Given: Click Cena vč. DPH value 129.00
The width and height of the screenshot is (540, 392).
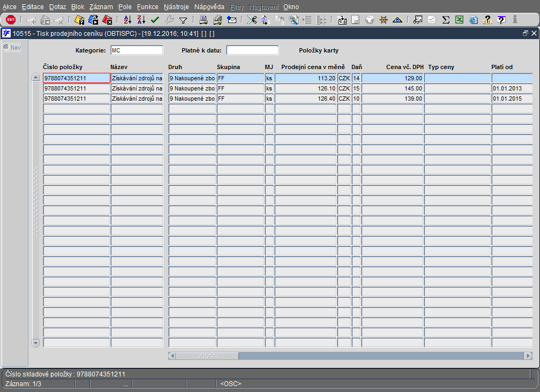Looking at the screenshot, I should (392, 78).
